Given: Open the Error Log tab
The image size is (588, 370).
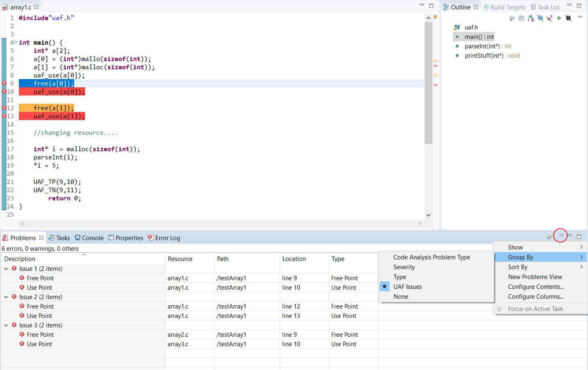Looking at the screenshot, I should (164, 238).
